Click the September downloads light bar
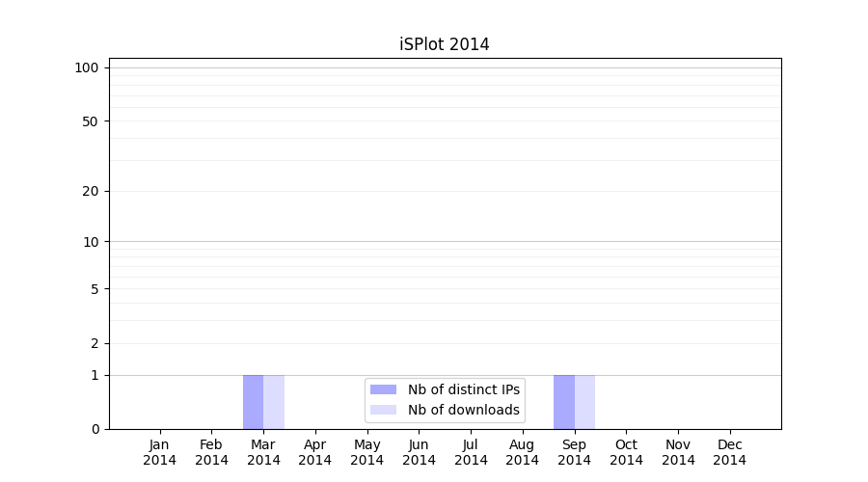 584,402
